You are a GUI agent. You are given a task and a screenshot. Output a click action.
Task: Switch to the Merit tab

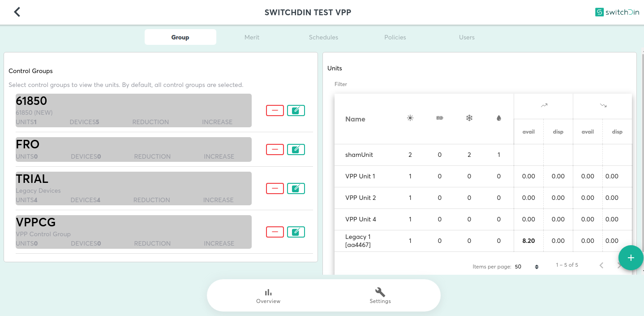click(x=252, y=37)
